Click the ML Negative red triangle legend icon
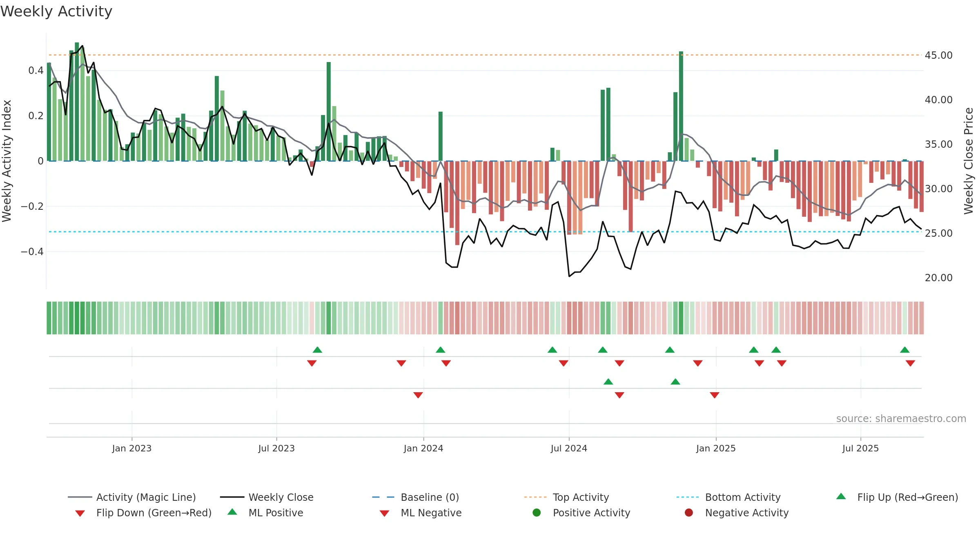The image size is (980, 551). click(x=384, y=513)
